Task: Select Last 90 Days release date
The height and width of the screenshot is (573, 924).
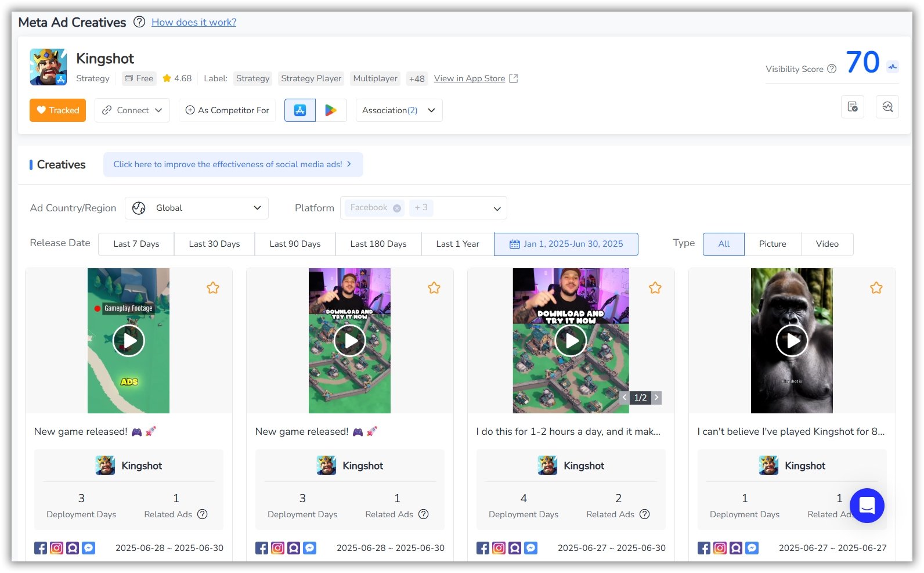Action: click(x=295, y=244)
